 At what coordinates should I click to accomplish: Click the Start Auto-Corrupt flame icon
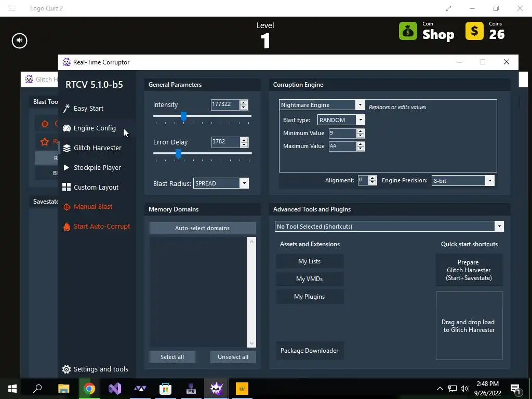[x=66, y=227]
